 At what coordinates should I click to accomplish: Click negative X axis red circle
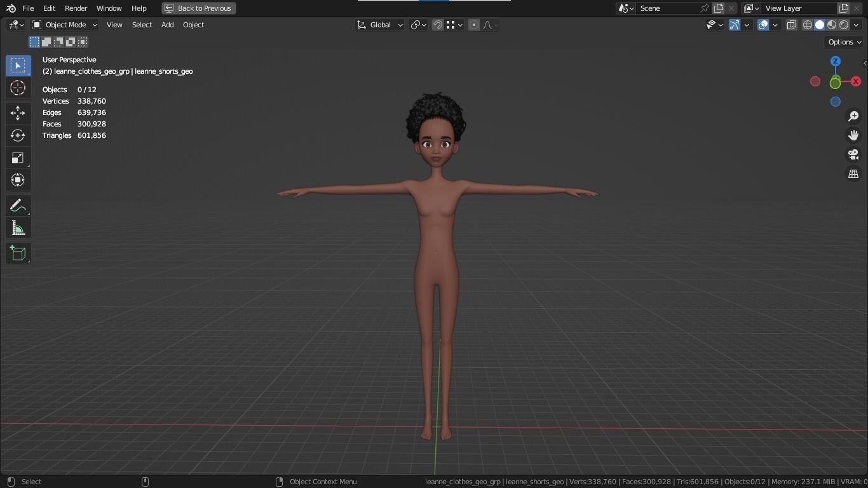(815, 81)
